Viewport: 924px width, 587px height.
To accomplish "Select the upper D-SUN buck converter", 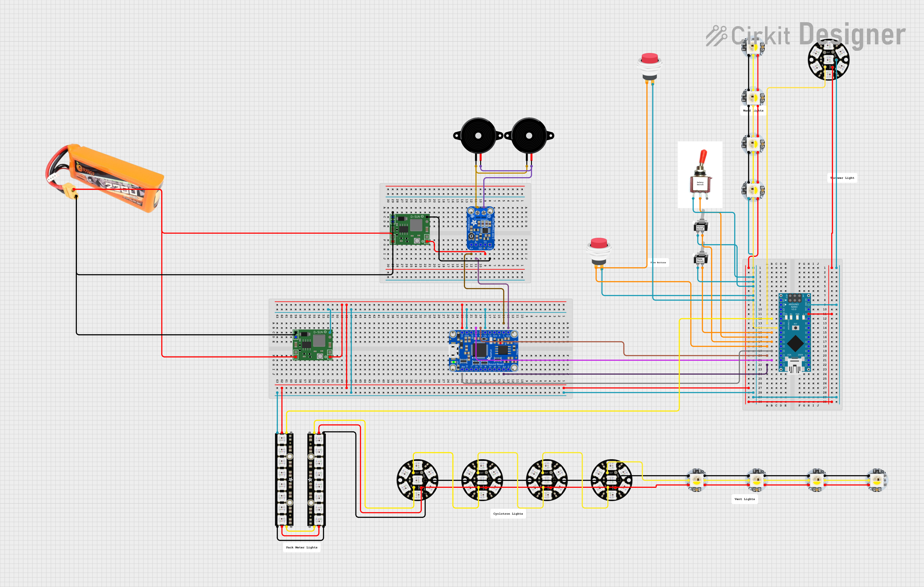I will (x=410, y=229).
